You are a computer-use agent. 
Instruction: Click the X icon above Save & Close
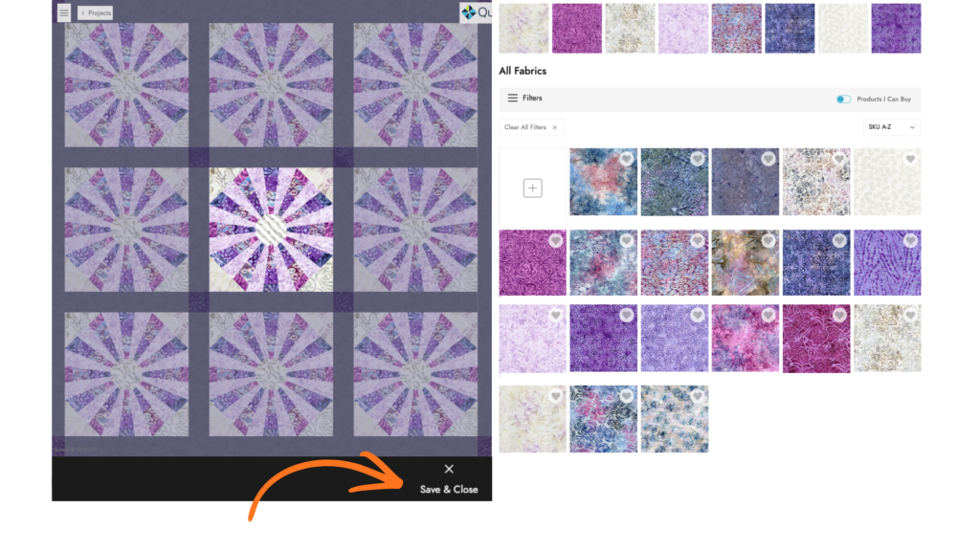click(449, 469)
